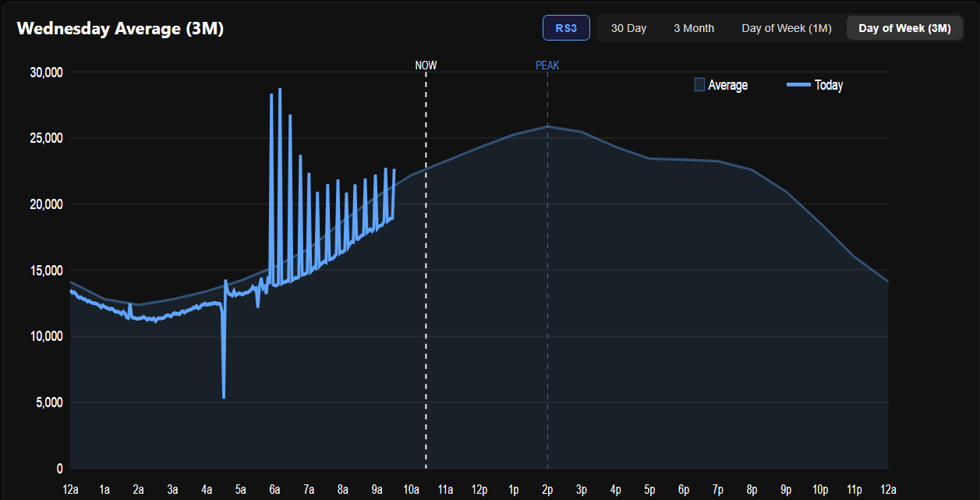Click the 8p x-axis label
This screenshot has width=980, height=500.
point(752,490)
